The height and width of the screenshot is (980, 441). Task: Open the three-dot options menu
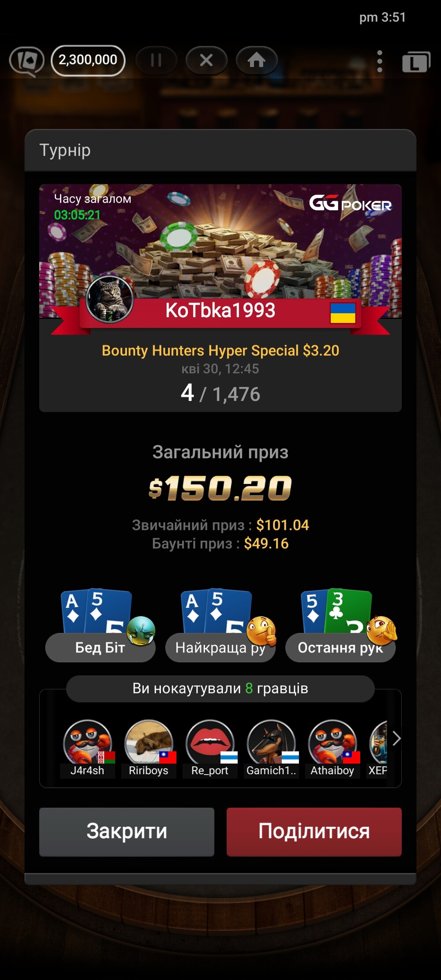click(x=380, y=61)
